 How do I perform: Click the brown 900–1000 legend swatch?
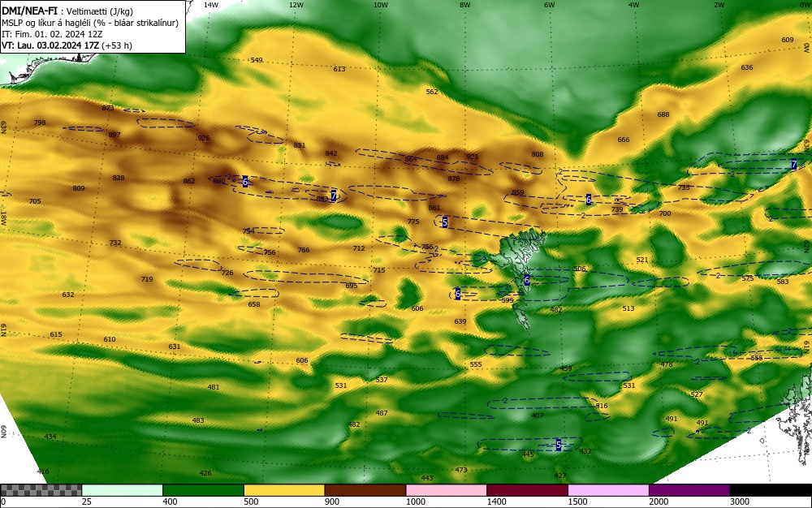coord(365,490)
